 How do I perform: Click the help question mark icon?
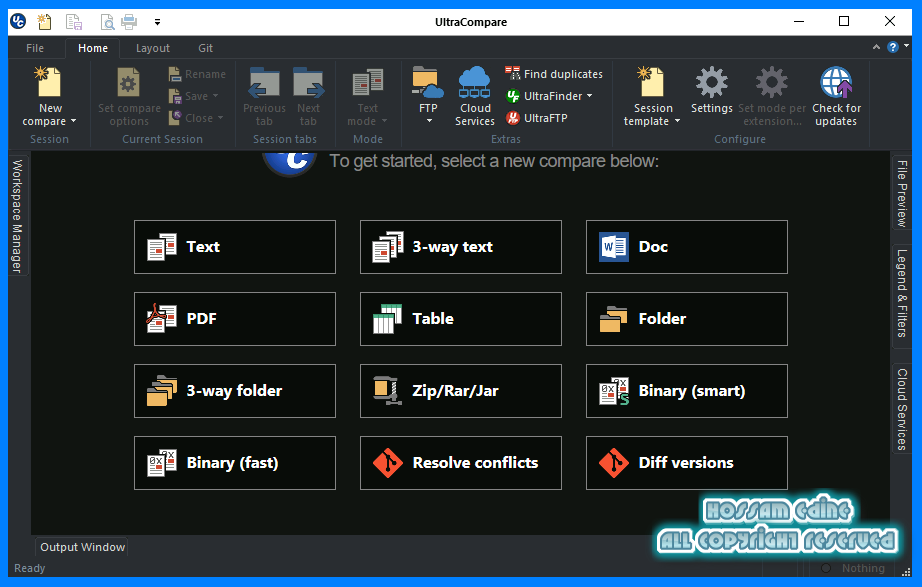click(x=893, y=47)
